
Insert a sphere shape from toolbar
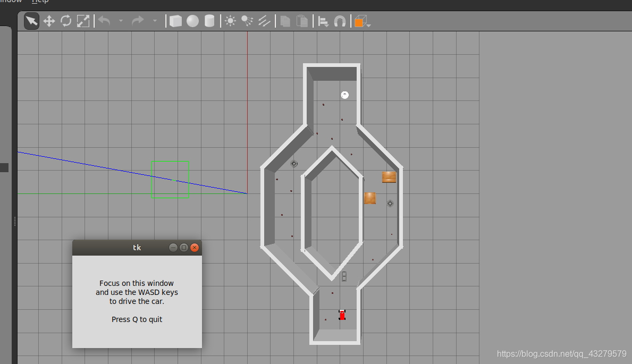[x=192, y=21]
